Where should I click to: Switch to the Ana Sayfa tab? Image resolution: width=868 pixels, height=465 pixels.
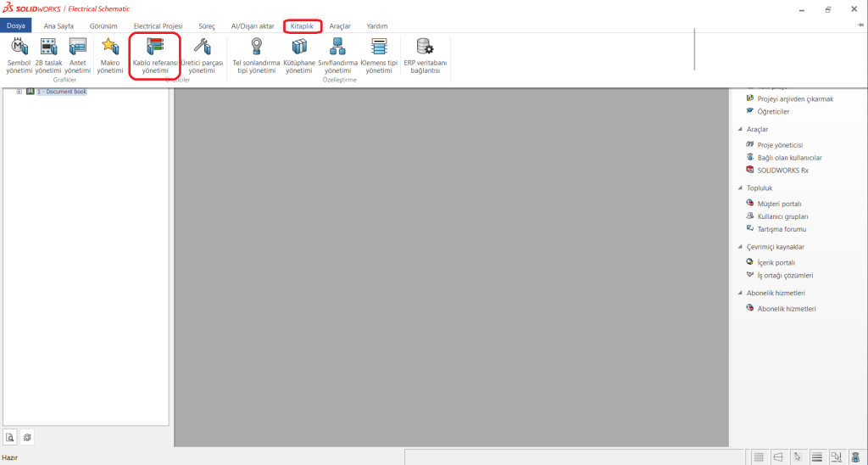coord(58,26)
